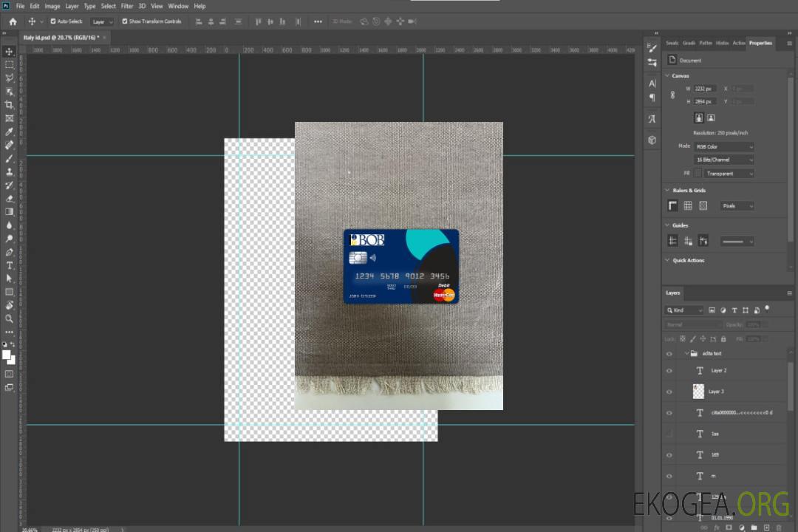Open the Filter menu
The image size is (798, 532).
pyautogui.click(x=127, y=6)
